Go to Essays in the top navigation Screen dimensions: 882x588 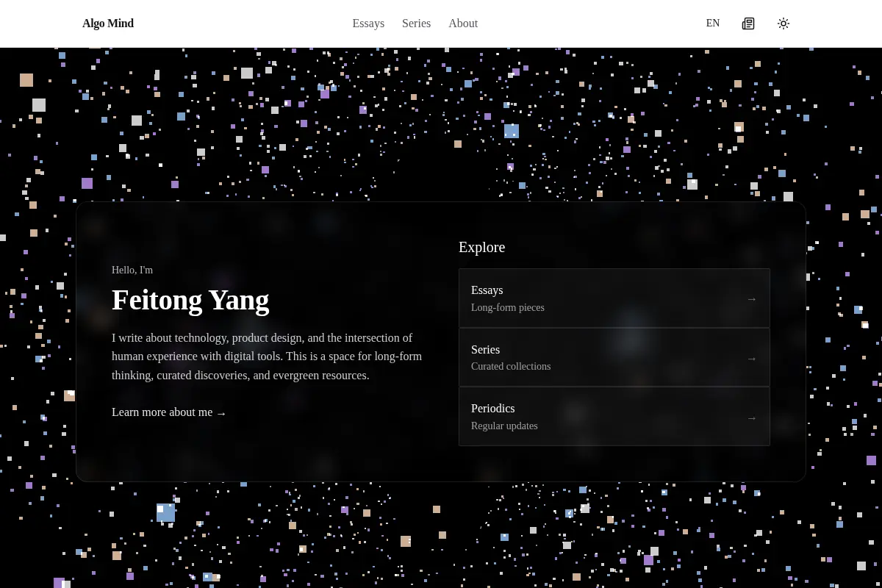(x=368, y=24)
